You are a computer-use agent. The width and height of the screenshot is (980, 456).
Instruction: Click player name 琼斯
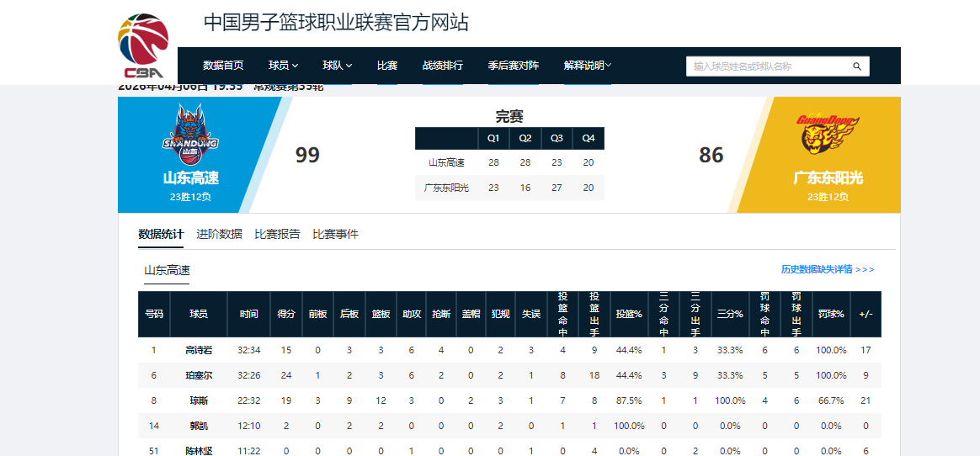coord(199,400)
